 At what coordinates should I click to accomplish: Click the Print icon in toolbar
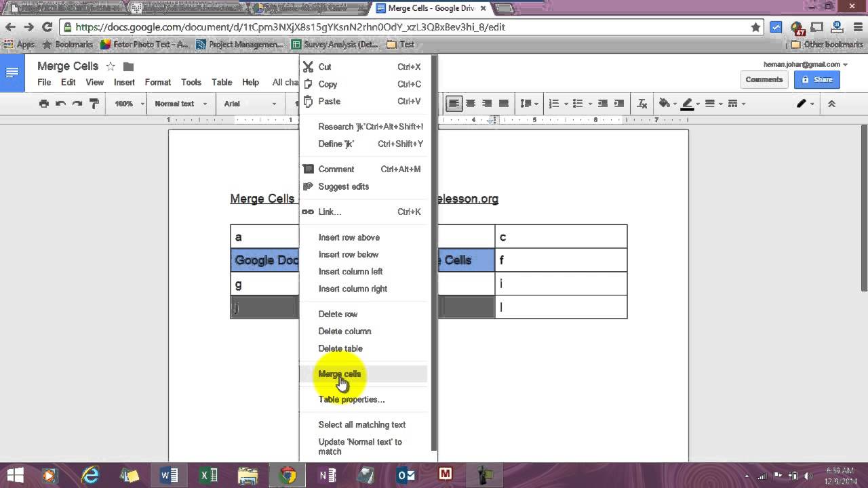44,104
